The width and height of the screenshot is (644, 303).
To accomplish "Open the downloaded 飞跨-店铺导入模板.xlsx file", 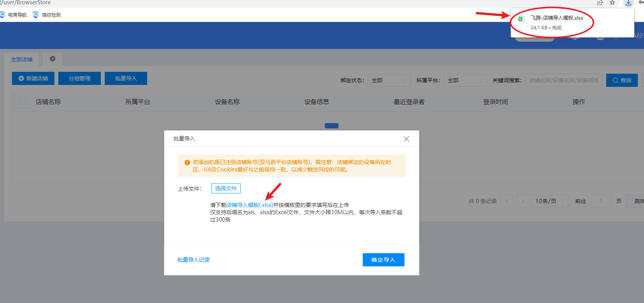I will pyautogui.click(x=556, y=18).
